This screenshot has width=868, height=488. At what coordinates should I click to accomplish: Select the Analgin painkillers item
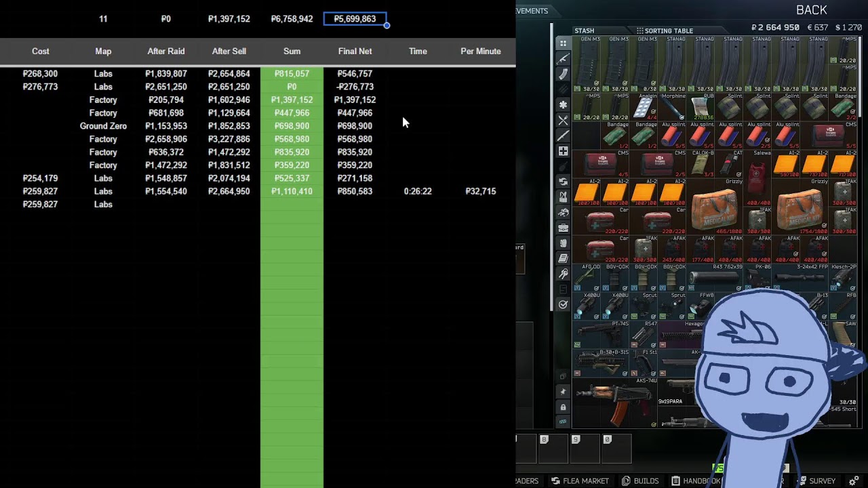(x=644, y=107)
